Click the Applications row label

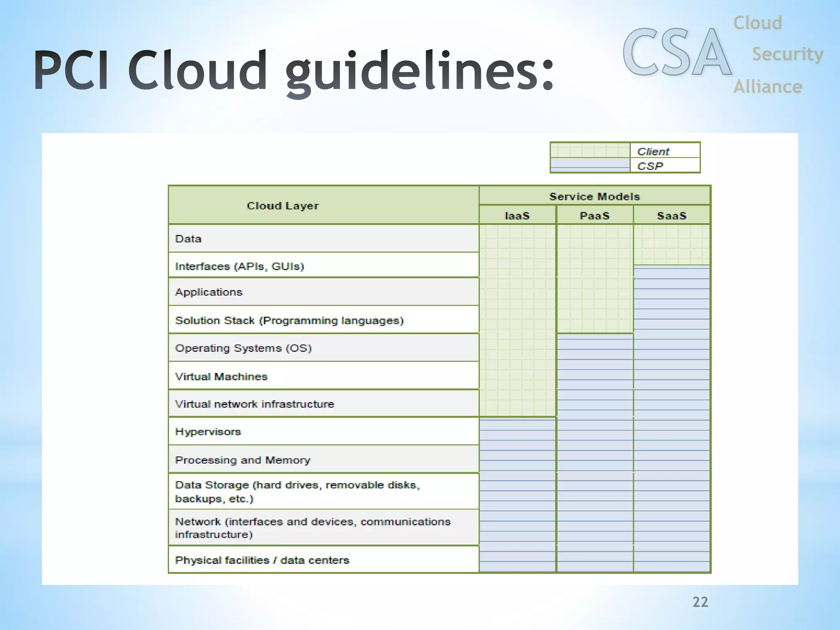pyautogui.click(x=209, y=292)
